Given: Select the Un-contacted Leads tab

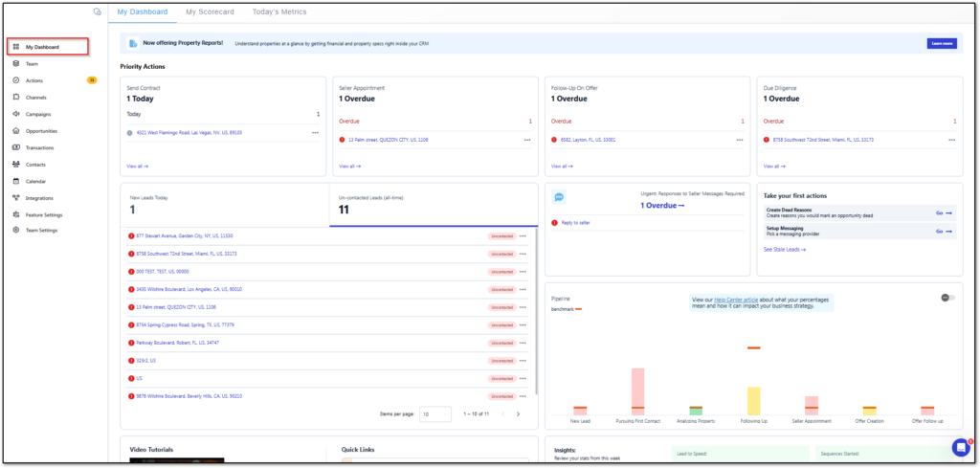Looking at the screenshot, I should (x=431, y=204).
